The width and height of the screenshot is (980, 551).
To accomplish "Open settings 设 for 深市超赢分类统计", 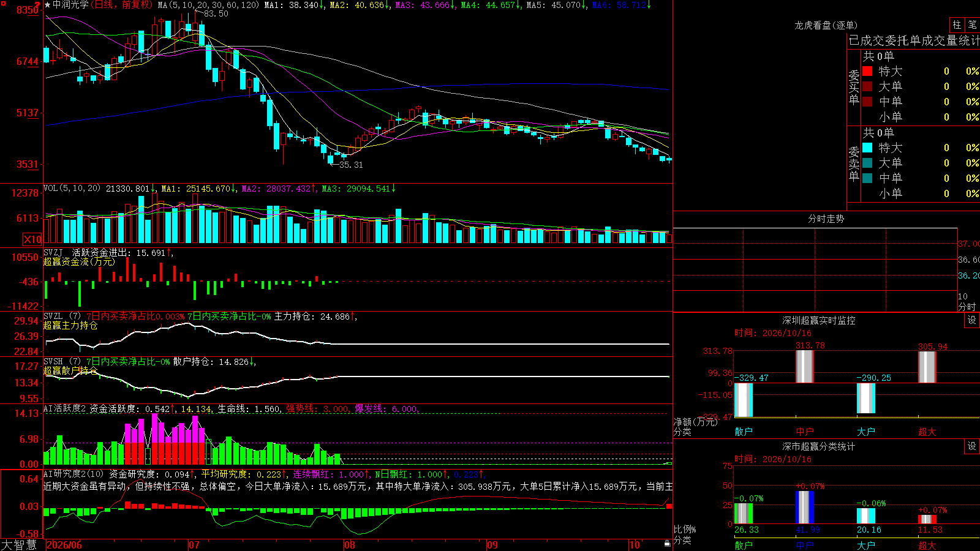I will coord(972,446).
